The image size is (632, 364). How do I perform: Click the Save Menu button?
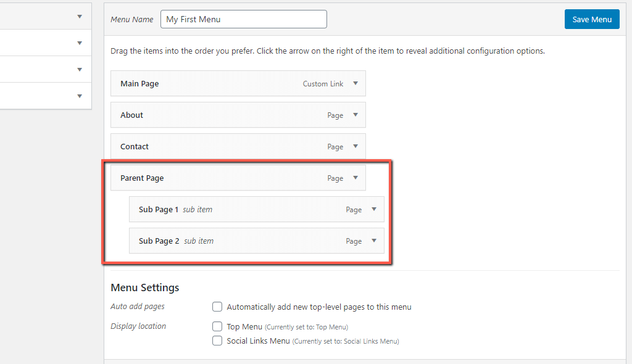(592, 19)
